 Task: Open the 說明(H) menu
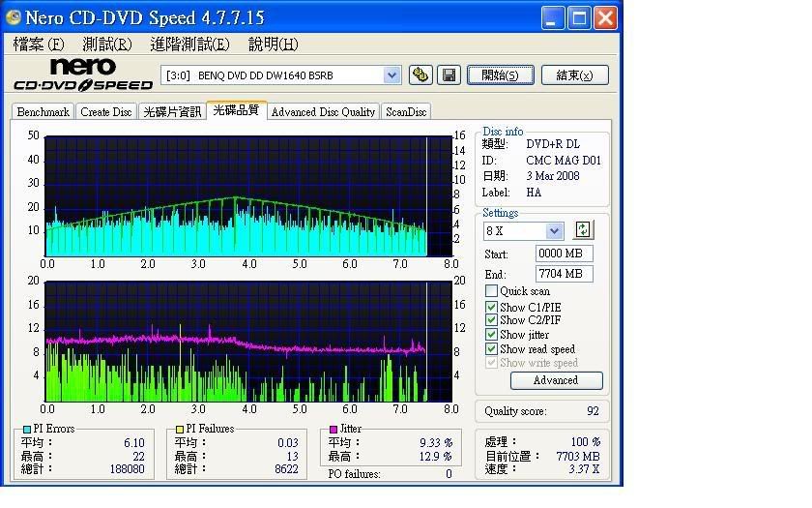274,45
